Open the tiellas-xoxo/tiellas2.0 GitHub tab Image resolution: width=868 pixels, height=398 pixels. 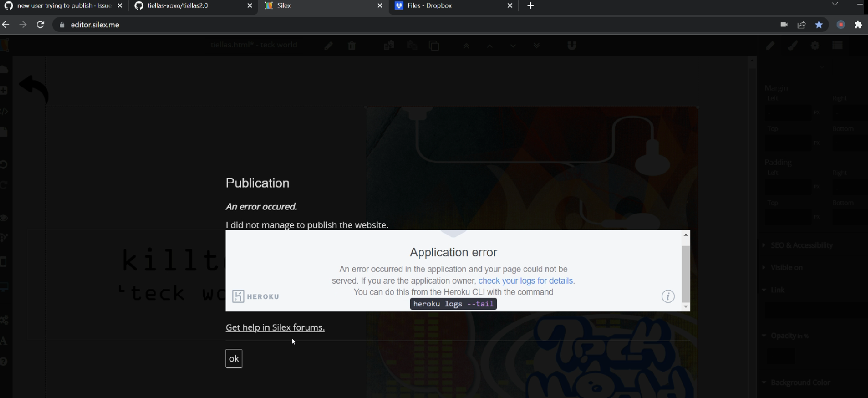point(178,6)
